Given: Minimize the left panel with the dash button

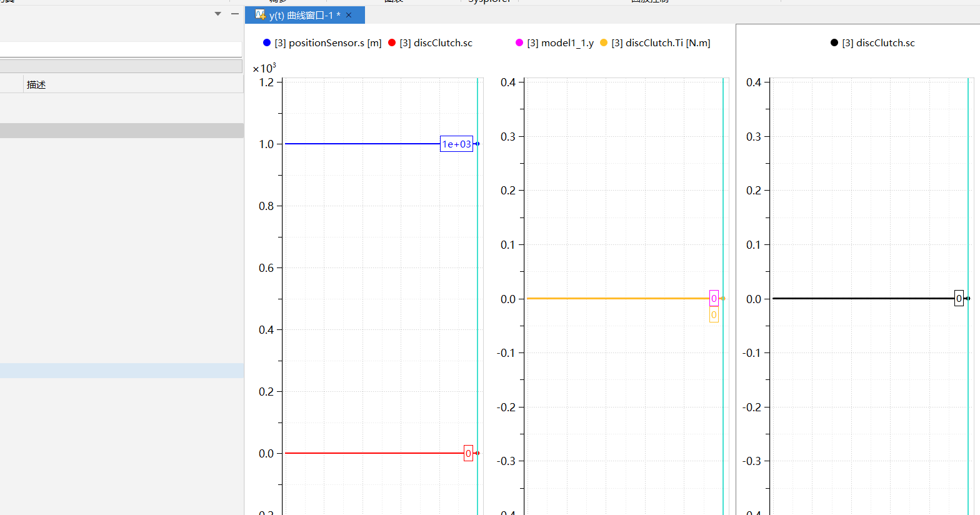Looking at the screenshot, I should [x=235, y=14].
